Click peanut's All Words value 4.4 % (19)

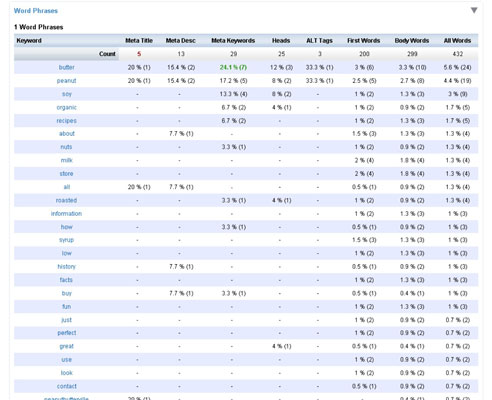457,81
